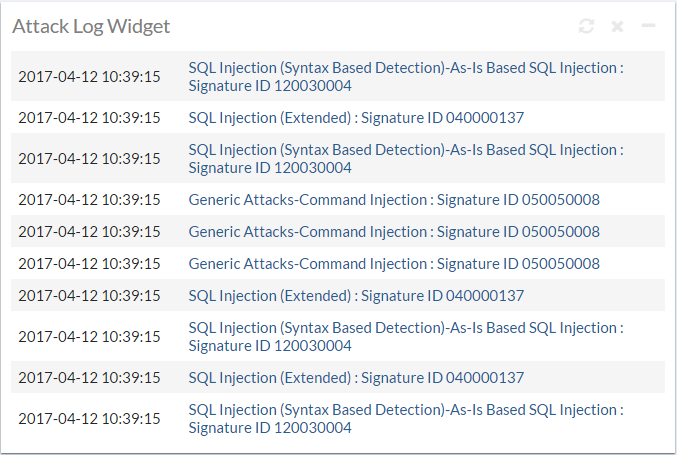The image size is (677, 456).
Task: Open the second Syntax Based SQL Injection entry
Action: [x=405, y=158]
